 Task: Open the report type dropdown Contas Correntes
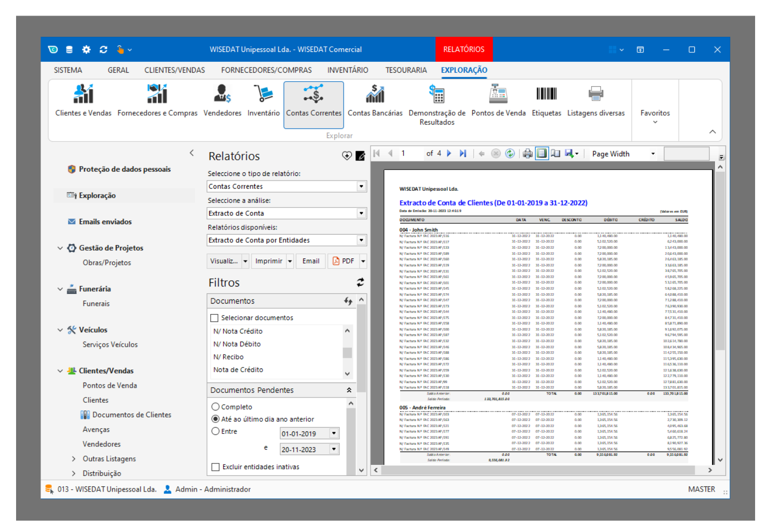click(x=361, y=186)
